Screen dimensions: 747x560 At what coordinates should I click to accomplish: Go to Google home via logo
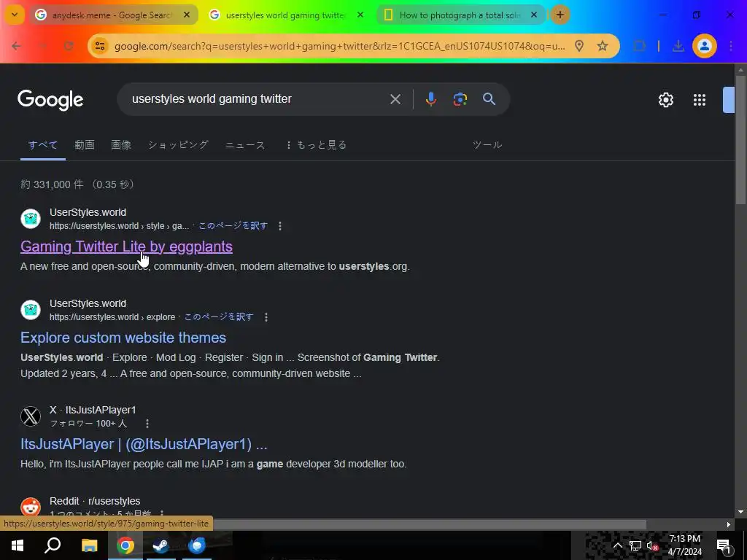pyautogui.click(x=50, y=99)
